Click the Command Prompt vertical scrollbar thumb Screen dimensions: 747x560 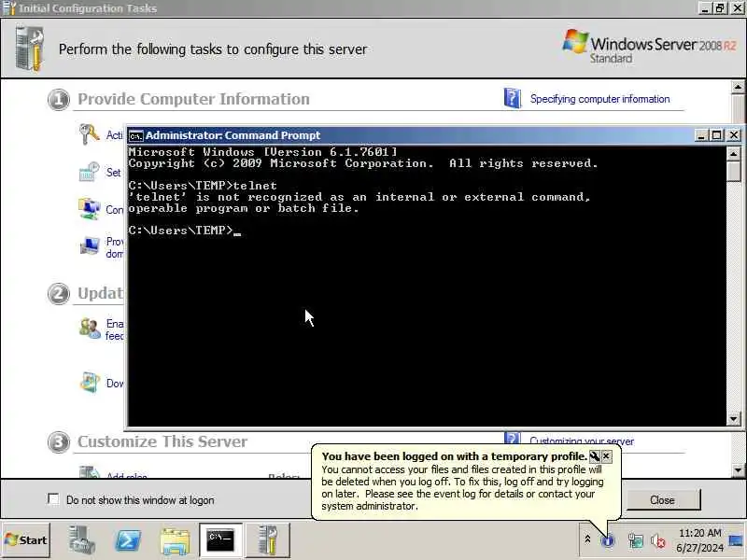click(734, 172)
